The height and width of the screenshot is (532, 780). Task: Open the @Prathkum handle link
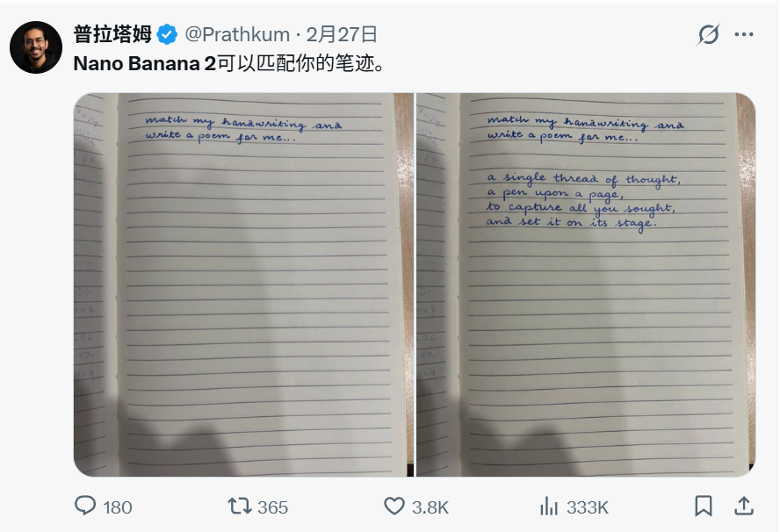237,35
